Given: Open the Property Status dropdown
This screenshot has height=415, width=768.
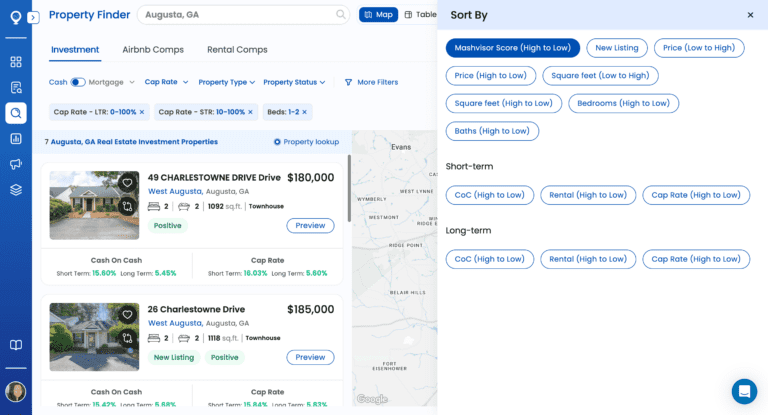Looking at the screenshot, I should (294, 82).
